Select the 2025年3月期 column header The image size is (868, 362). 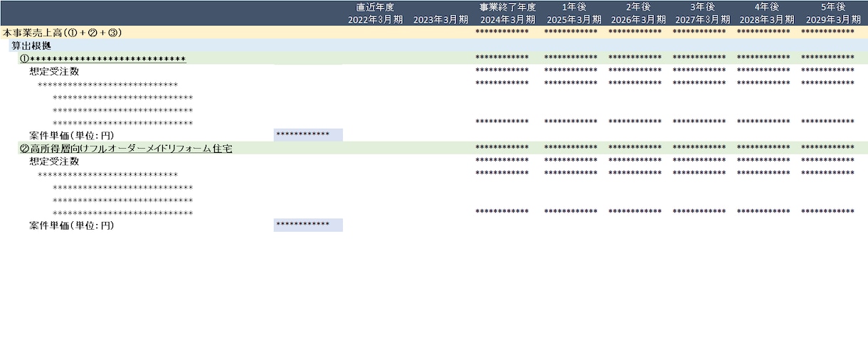point(573,19)
